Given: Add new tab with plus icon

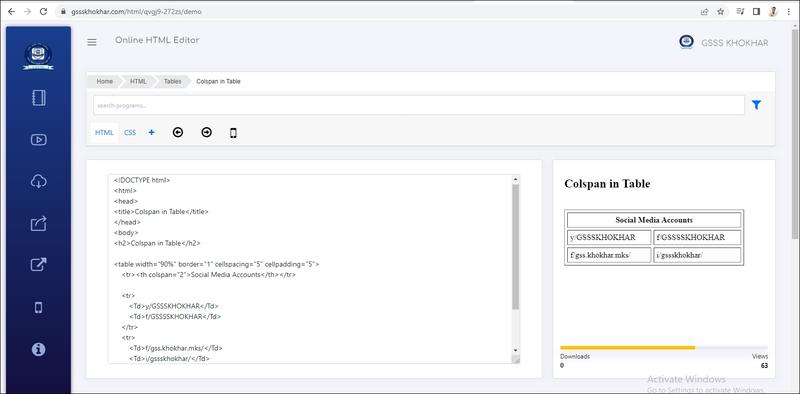Looking at the screenshot, I should (x=152, y=132).
